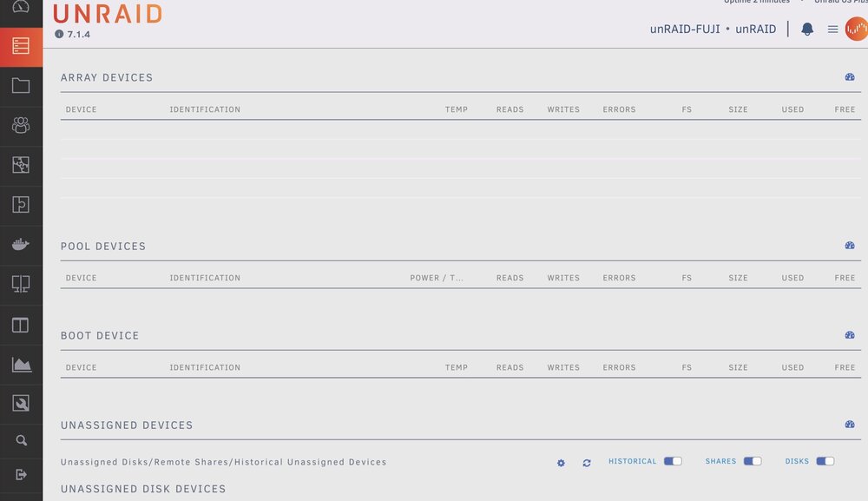The height and width of the screenshot is (501, 868).
Task: Click the Device header in Boot Device table
Action: click(82, 367)
